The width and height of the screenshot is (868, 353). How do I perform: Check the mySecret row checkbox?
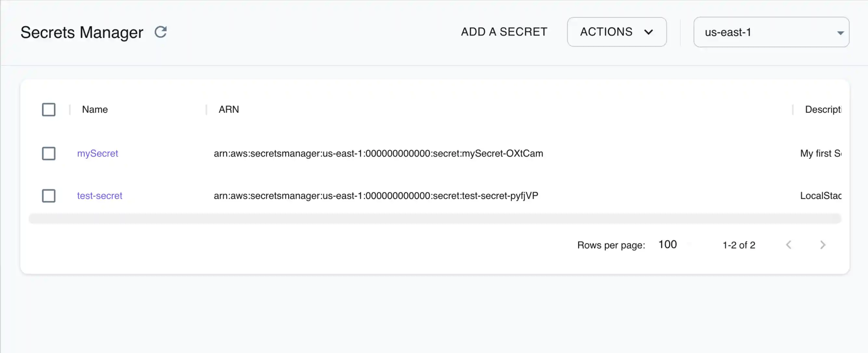pyautogui.click(x=48, y=154)
